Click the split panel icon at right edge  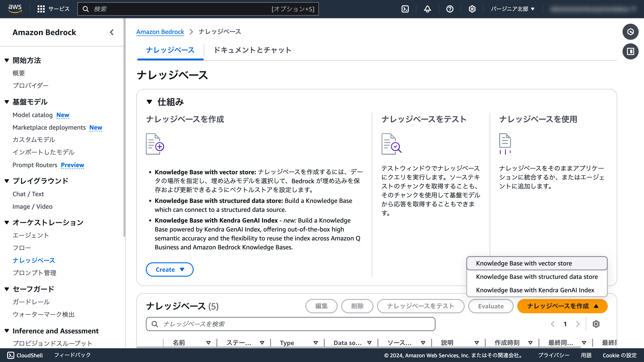630,51
